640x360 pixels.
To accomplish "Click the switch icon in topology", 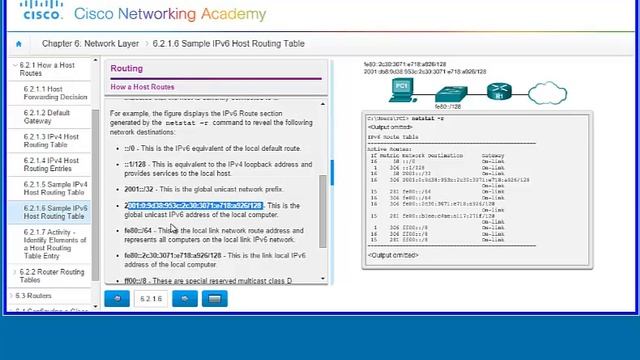I will coord(451,94).
